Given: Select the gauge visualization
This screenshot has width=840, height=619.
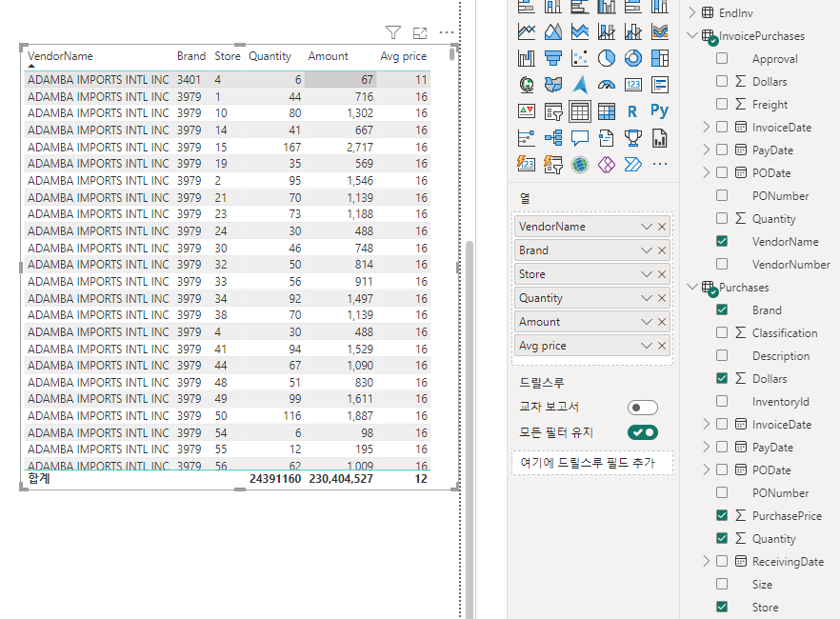Looking at the screenshot, I should 606,84.
